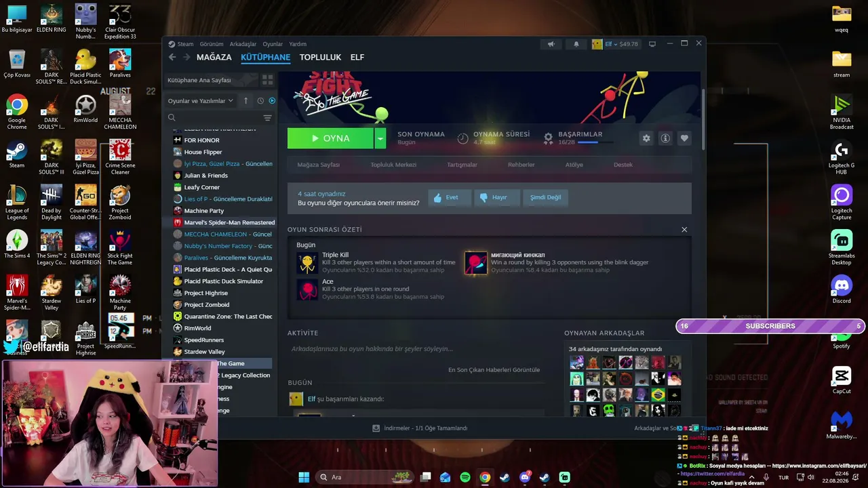Switch to the MAĞAZA tab
This screenshot has height=488, width=868.
214,58
